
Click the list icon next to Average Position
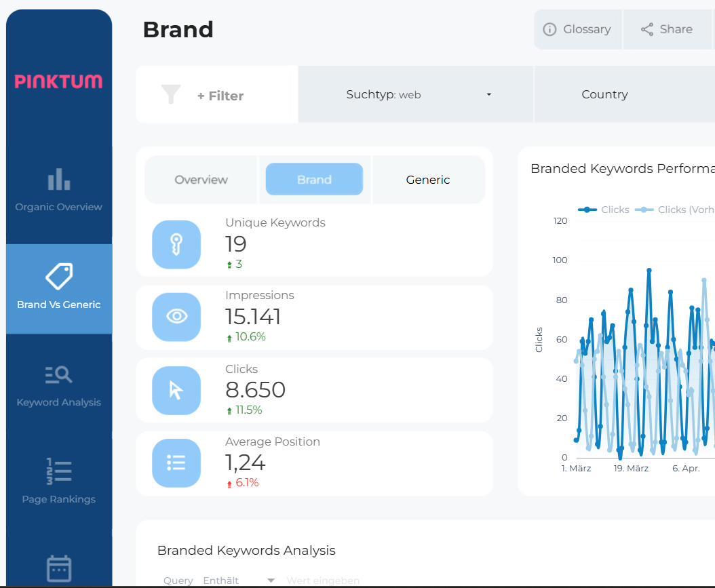pos(176,463)
